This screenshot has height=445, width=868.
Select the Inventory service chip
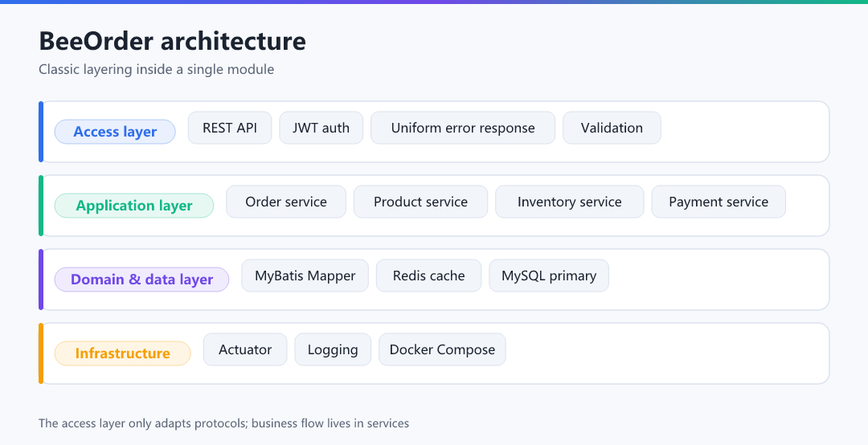point(570,202)
